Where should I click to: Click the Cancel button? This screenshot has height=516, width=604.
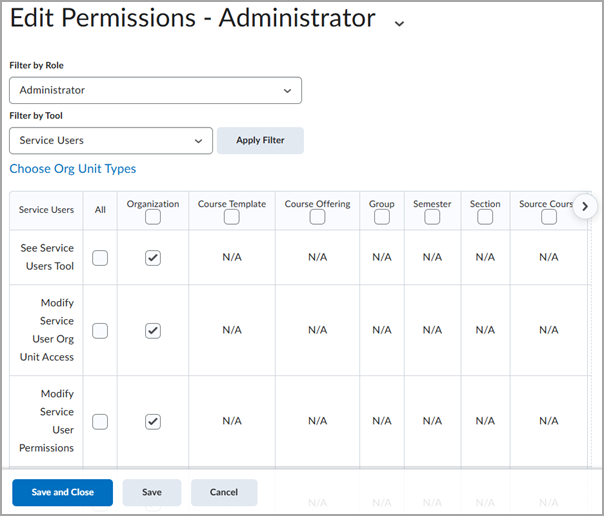pyautogui.click(x=224, y=492)
